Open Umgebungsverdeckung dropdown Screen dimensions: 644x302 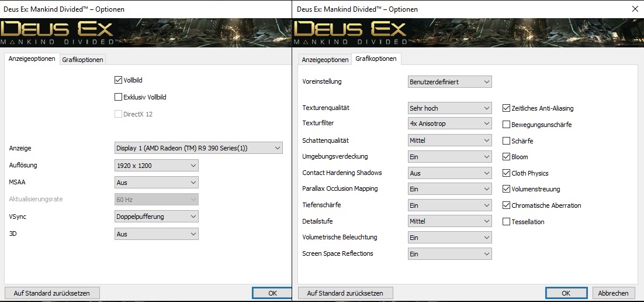click(449, 157)
